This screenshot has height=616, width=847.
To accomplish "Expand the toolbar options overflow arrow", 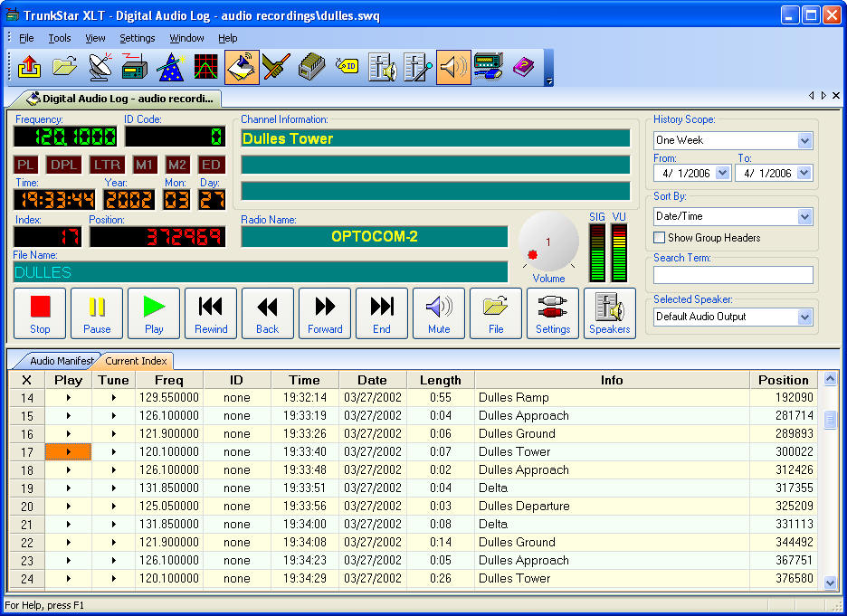I will point(548,81).
